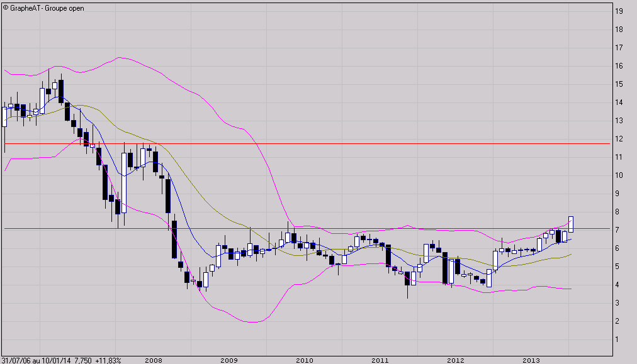Click price scale label 17
The width and height of the screenshot is (637, 364).
[x=619, y=48]
